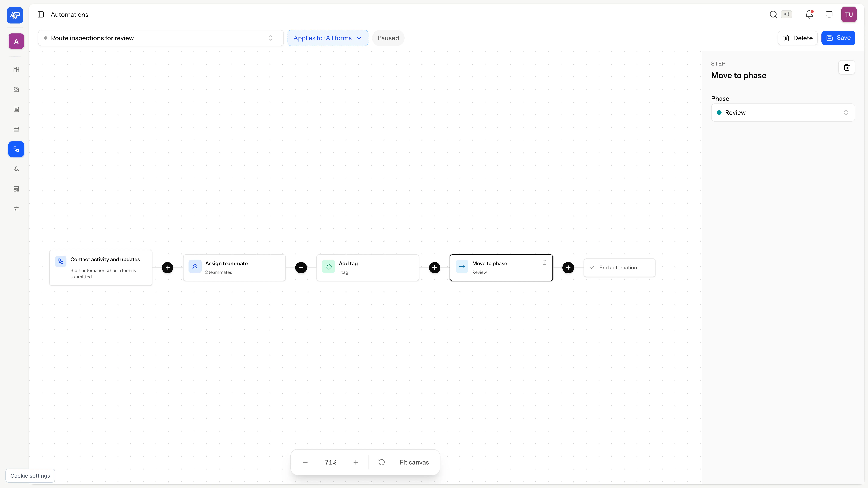
Task: Open the forms list icon in sidebar
Action: click(16, 109)
